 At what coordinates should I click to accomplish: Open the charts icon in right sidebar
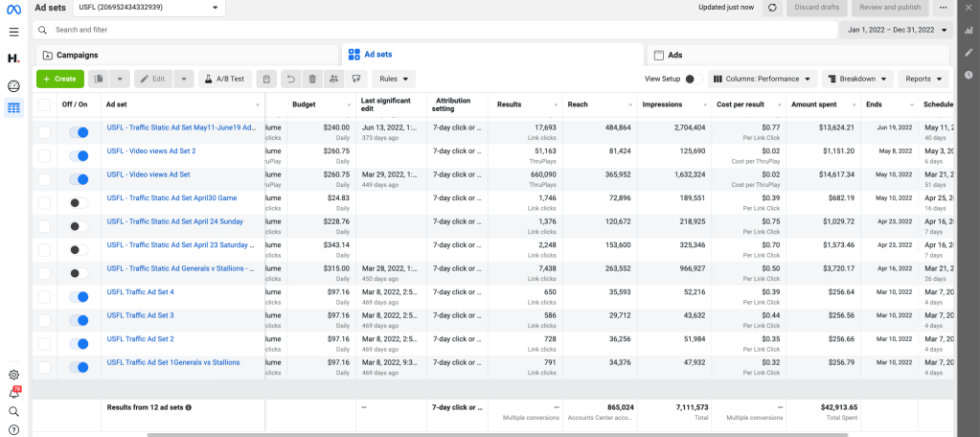(x=969, y=30)
